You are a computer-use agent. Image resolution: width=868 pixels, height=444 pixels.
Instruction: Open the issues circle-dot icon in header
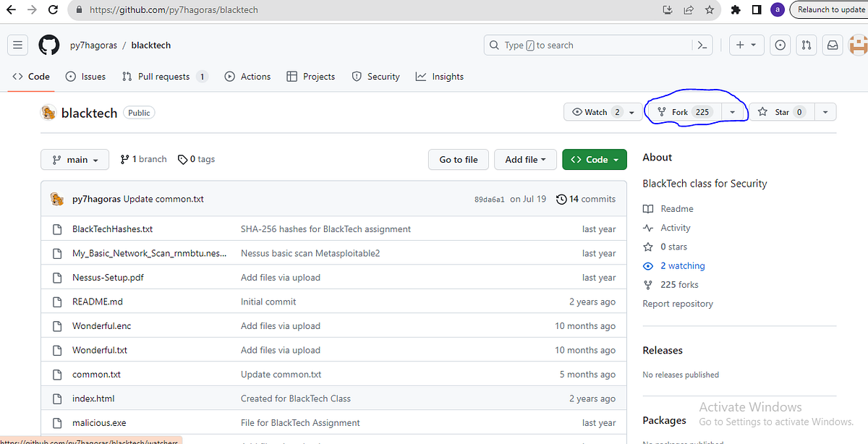point(780,45)
